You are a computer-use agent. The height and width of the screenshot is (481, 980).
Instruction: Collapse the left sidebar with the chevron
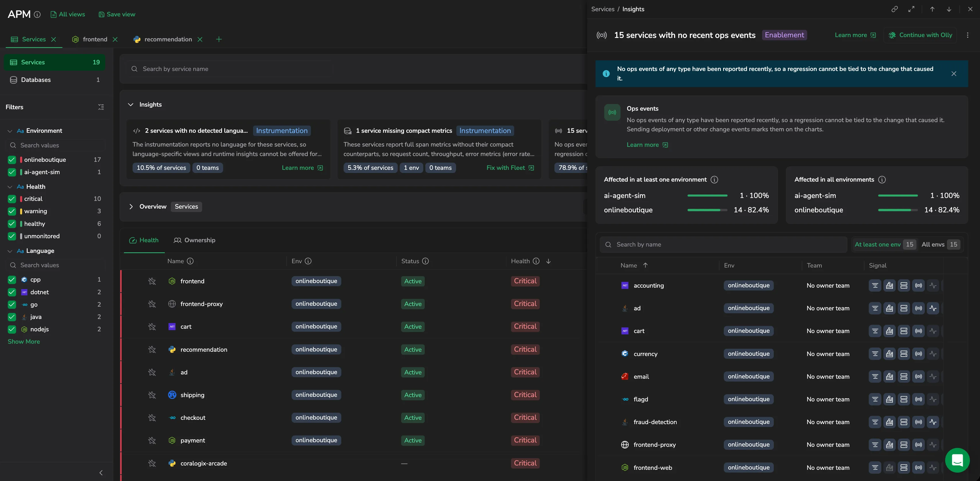click(x=101, y=473)
